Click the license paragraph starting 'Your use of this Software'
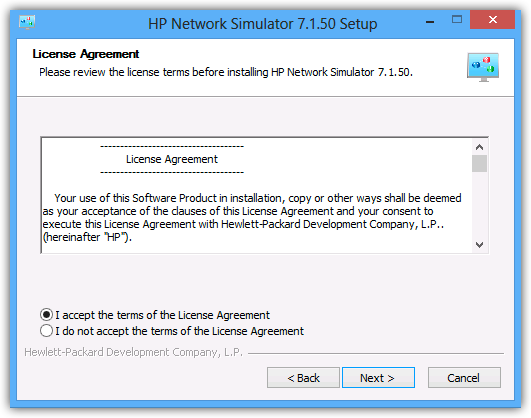Viewport: 531px width, 418px height. point(252,217)
